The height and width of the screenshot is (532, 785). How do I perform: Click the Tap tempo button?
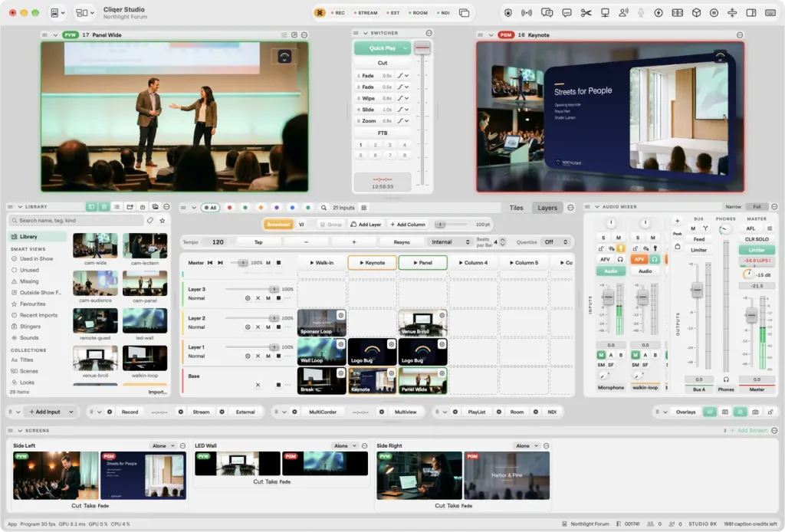point(258,242)
